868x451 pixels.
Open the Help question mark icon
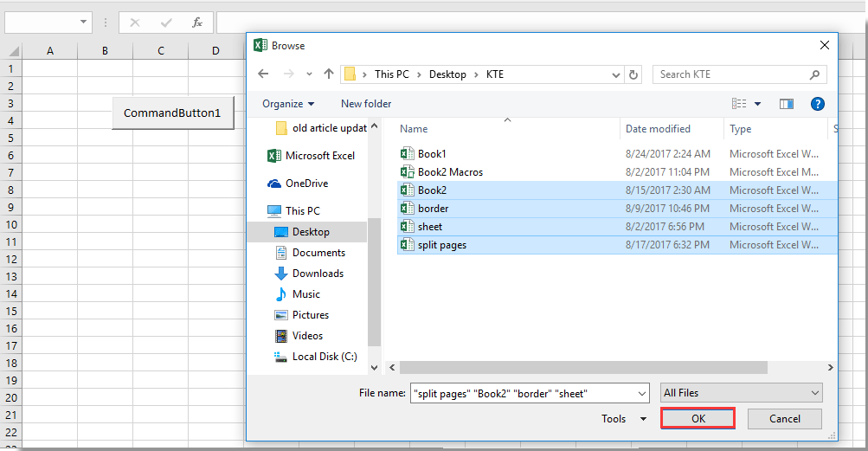point(817,104)
